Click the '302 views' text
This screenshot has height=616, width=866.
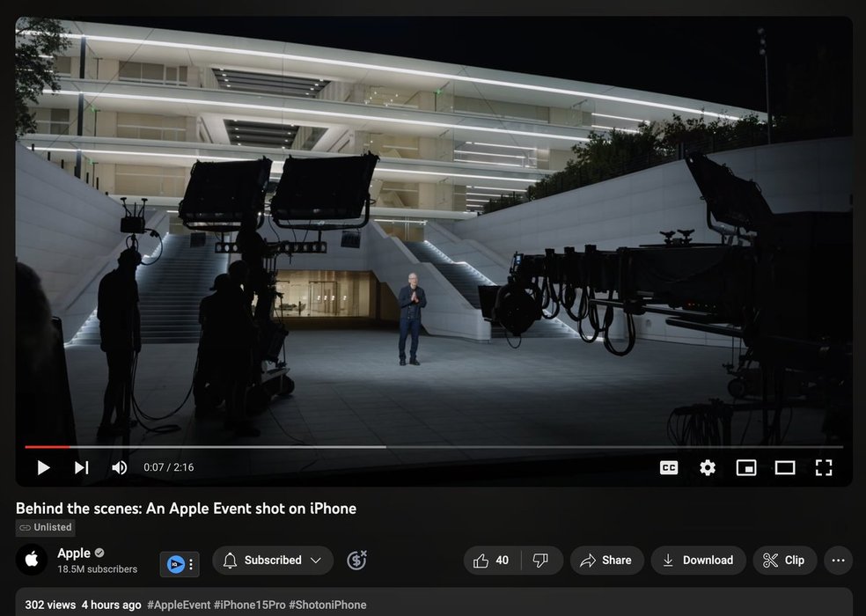coord(50,605)
